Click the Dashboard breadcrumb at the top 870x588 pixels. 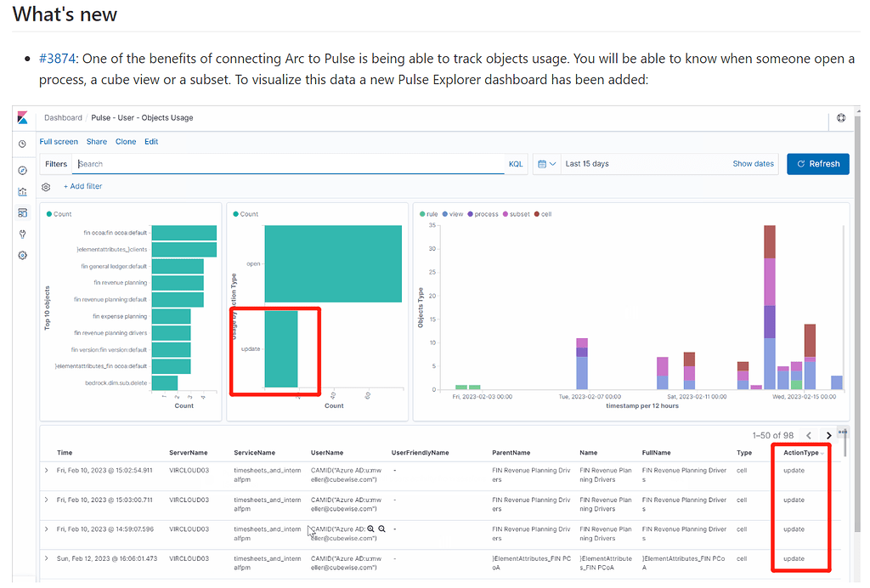click(63, 118)
